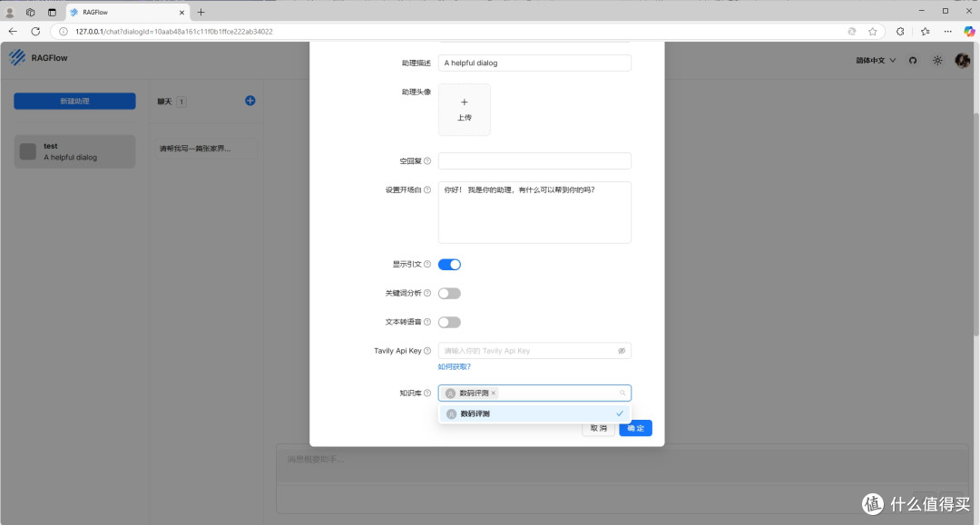Open the browser profile icon
The width and height of the screenshot is (980, 525).
[9, 12]
